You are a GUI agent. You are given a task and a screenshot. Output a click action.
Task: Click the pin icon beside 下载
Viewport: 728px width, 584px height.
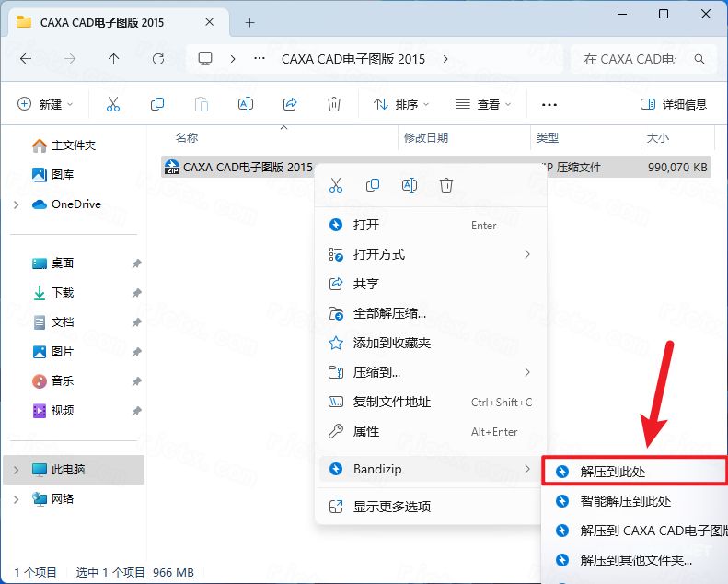point(136,293)
